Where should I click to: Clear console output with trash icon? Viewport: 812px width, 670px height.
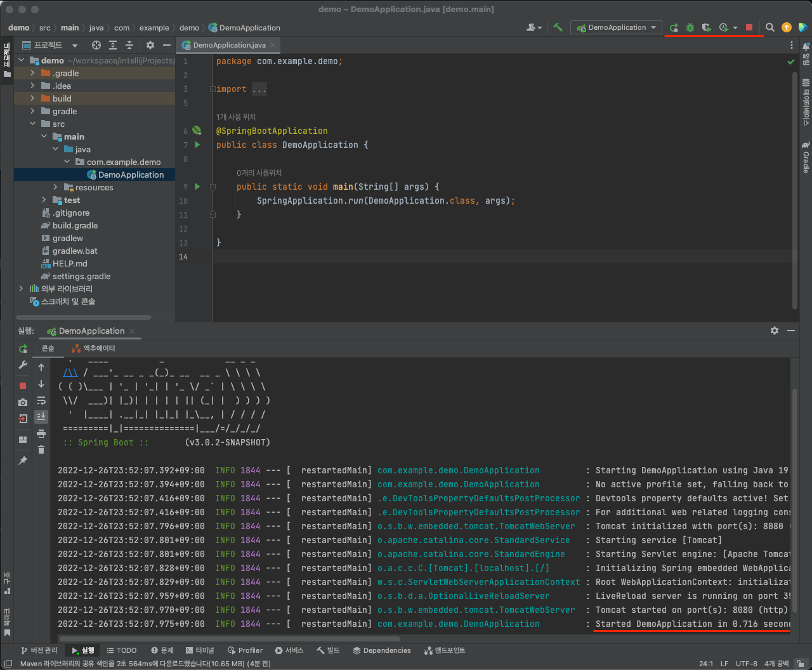(41, 449)
